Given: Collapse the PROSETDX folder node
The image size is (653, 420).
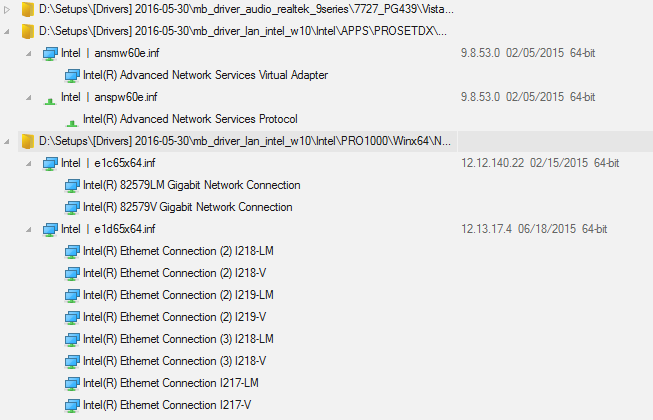Looking at the screenshot, I should coord(7,32).
